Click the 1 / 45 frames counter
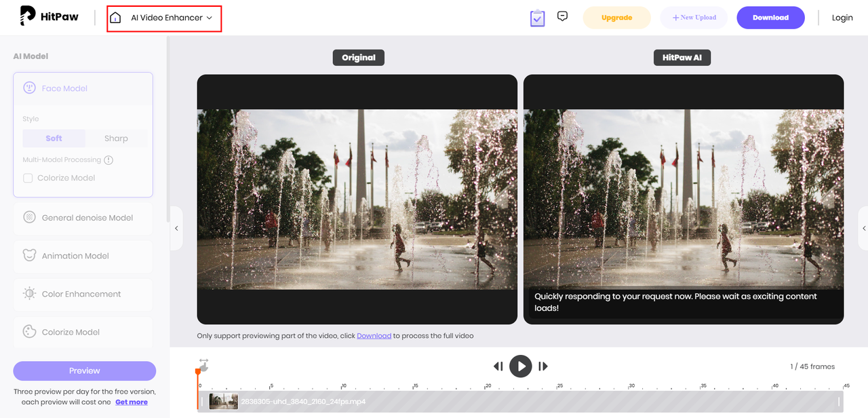 (812, 366)
